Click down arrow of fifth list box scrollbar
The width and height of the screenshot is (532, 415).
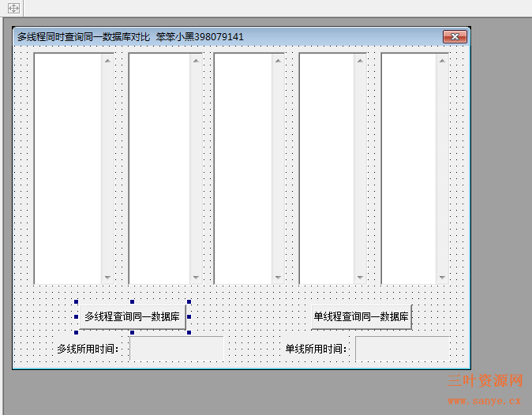click(x=442, y=278)
